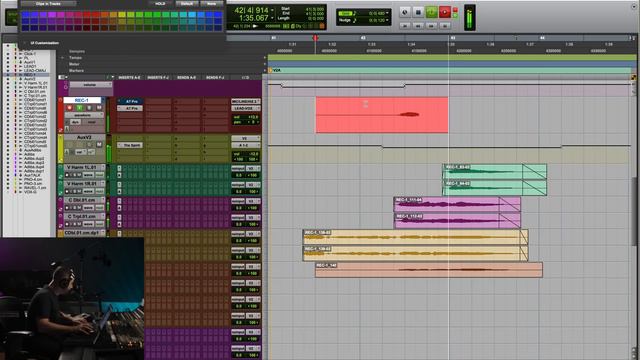Open REC-1 track view selector (waveform)
640x360 pixels.
coord(83,116)
